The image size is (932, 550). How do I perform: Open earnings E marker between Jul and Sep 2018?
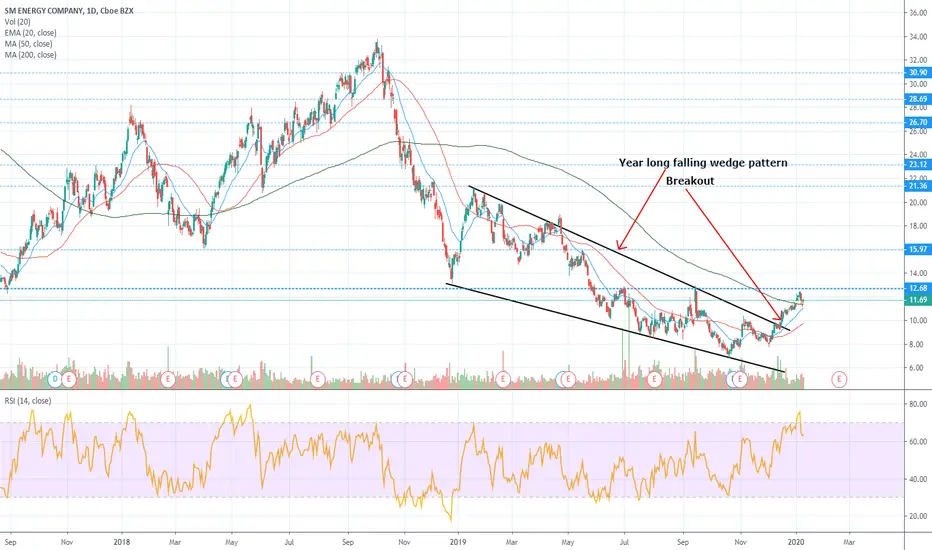click(318, 378)
